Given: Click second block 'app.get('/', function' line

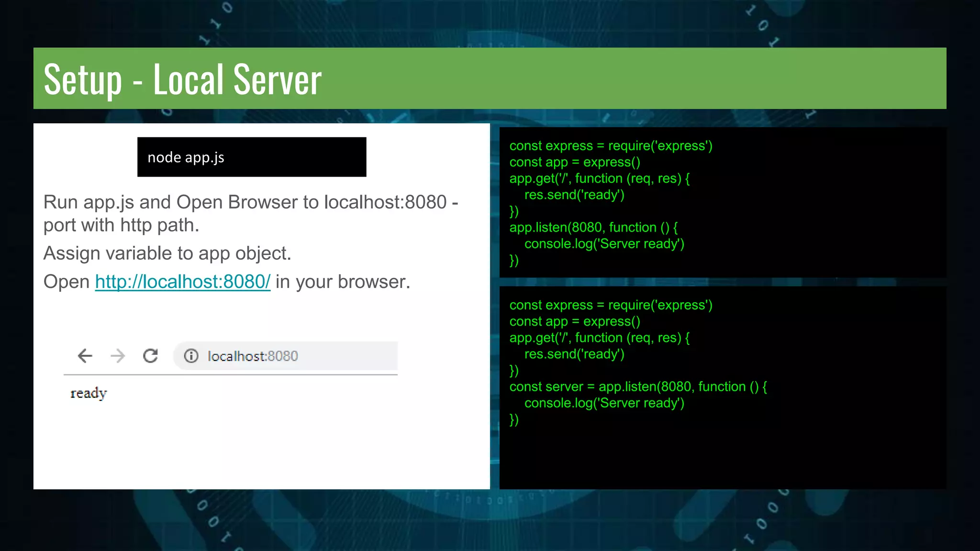Looking at the screenshot, I should [600, 338].
